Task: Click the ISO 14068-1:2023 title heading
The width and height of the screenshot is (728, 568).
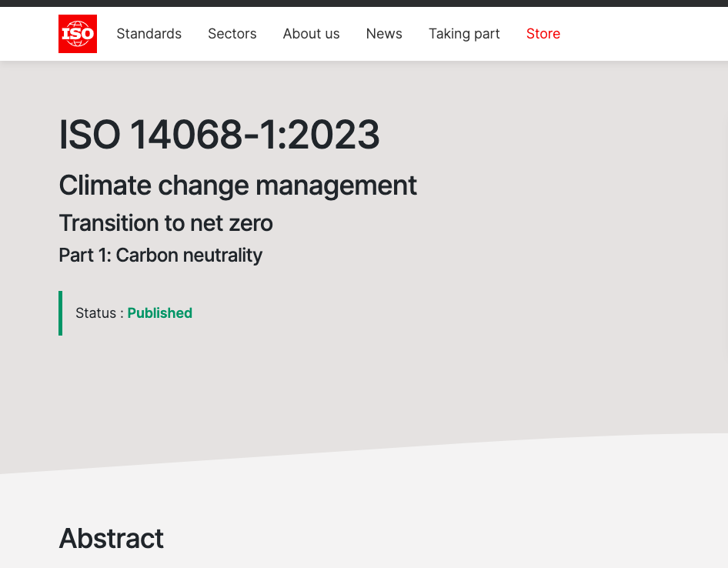Action: (219, 135)
